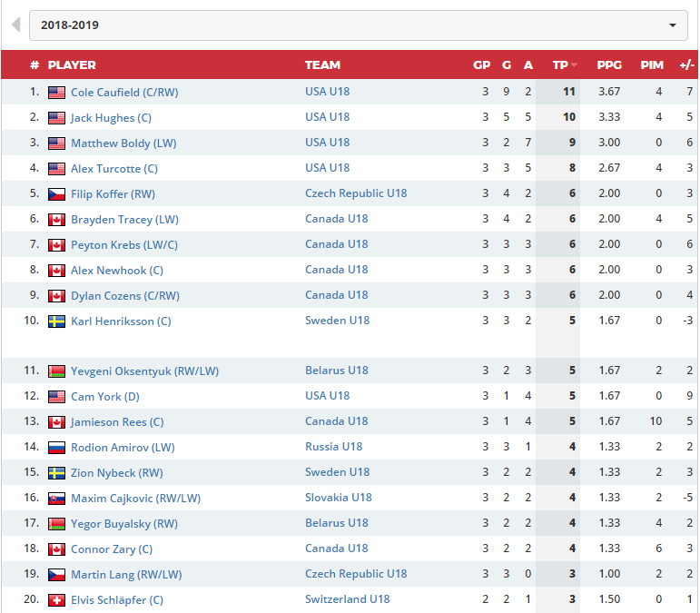700x613 pixels.
Task: Click Sweden flag beside Zion Nybeck
Action: (x=56, y=473)
